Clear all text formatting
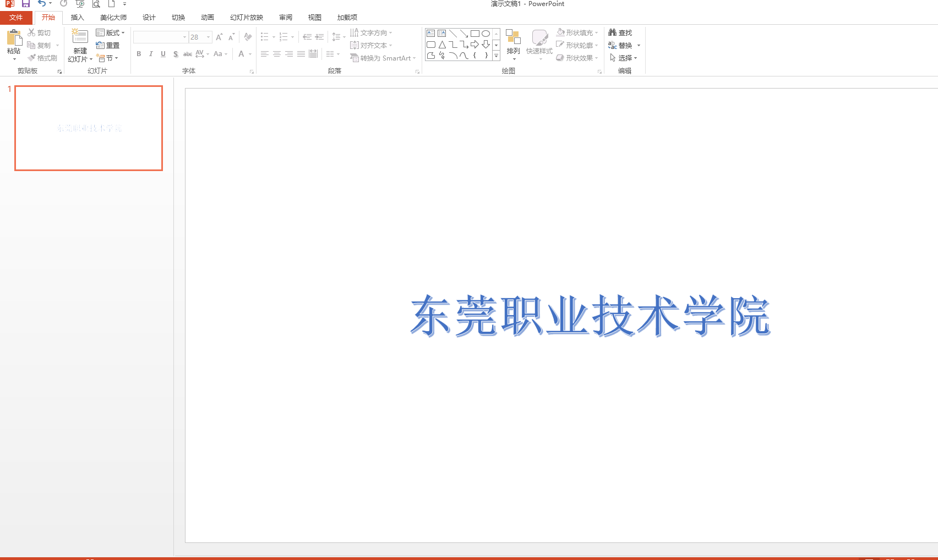 [x=248, y=37]
